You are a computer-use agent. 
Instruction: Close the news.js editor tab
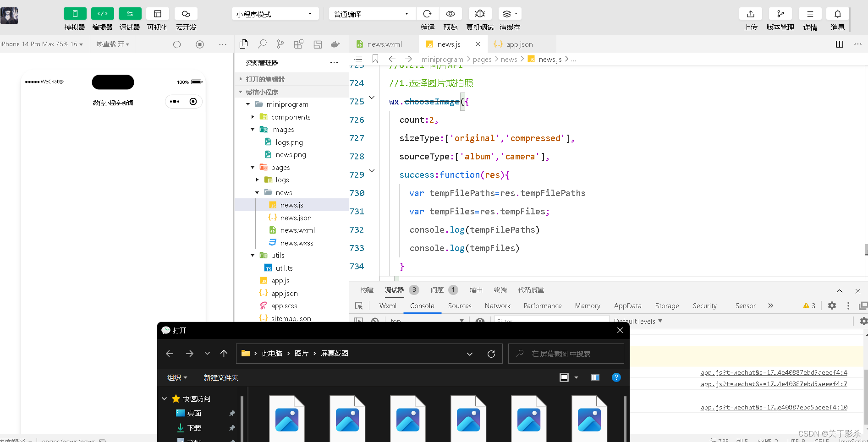[478, 44]
